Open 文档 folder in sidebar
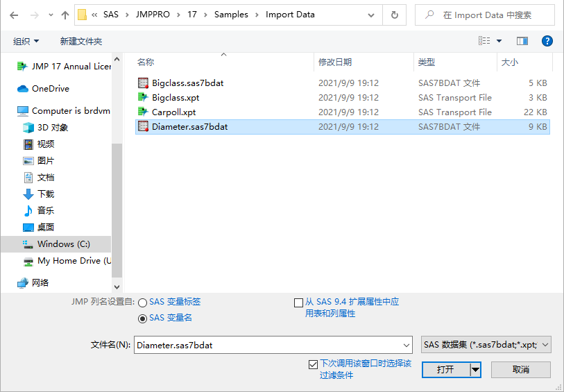The image size is (564, 392). [x=38, y=178]
